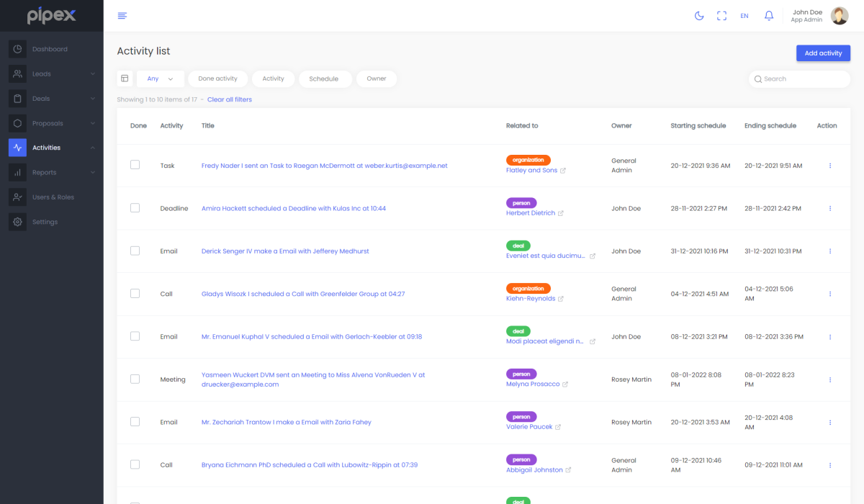Screen dimensions: 864x504
Task: Open John Doe profile avatar
Action: 840,16
